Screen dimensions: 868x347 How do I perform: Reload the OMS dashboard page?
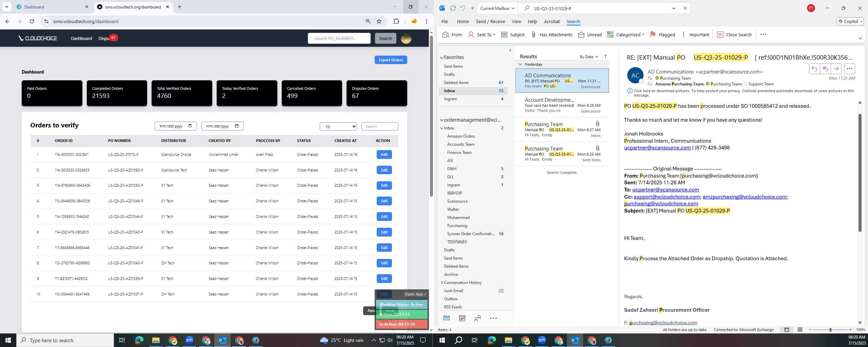point(32,21)
